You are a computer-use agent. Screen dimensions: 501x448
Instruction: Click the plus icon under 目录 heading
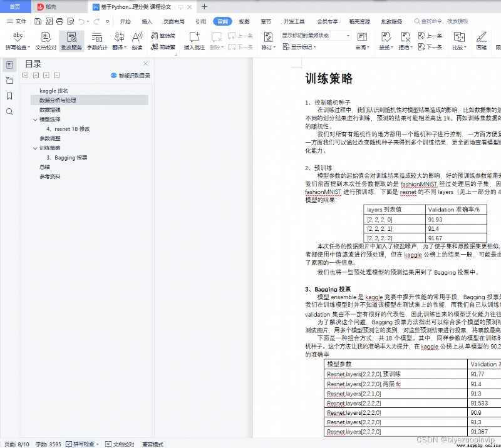click(46, 75)
